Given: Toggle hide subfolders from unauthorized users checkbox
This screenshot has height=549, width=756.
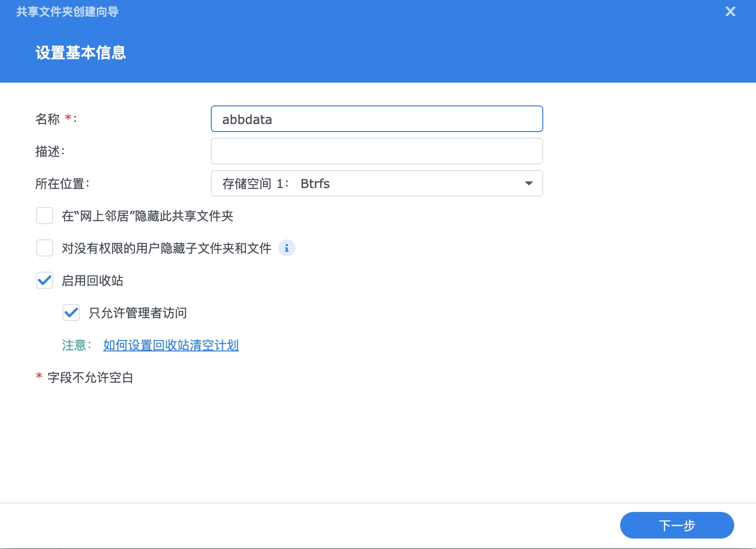Looking at the screenshot, I should [45, 248].
